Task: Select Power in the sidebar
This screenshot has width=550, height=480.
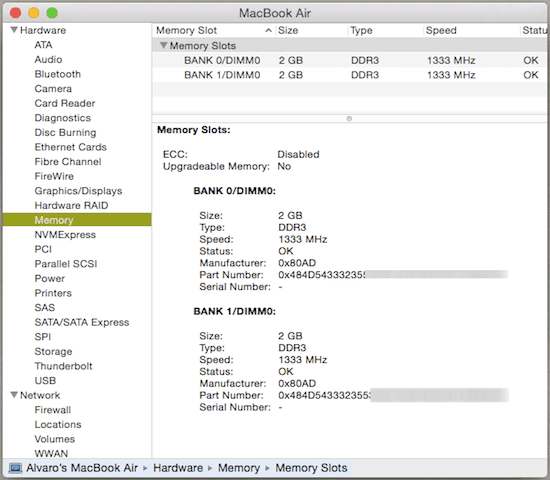Action: pos(50,279)
